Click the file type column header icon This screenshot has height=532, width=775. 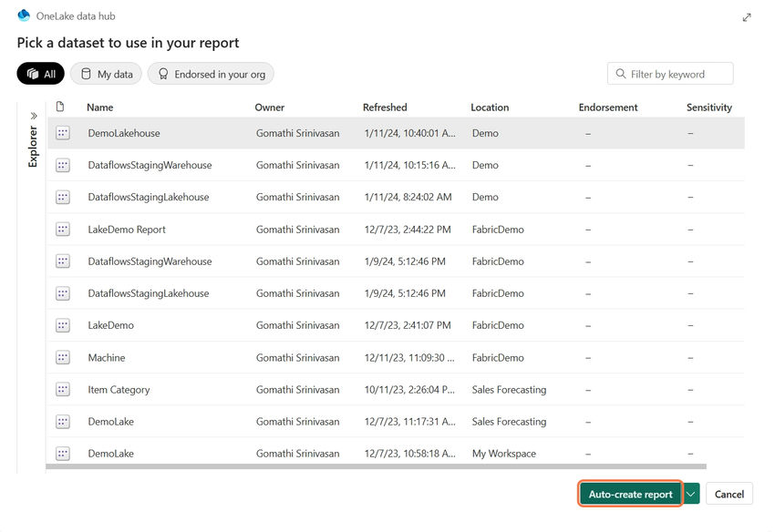(60, 107)
